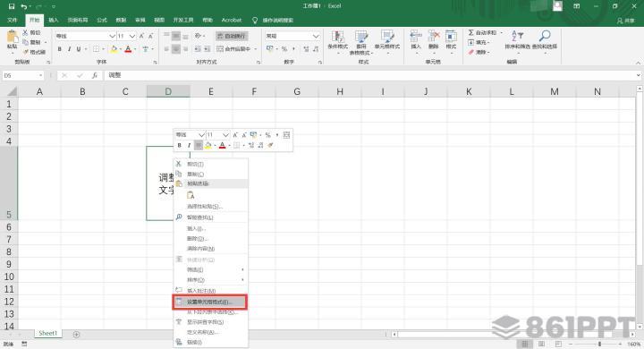Click into the formula bar input

point(369,75)
